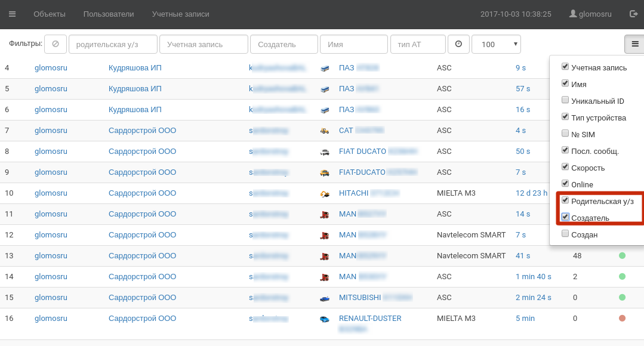
Task: Open the RENAULT-DUSTER object link
Action: click(x=369, y=319)
